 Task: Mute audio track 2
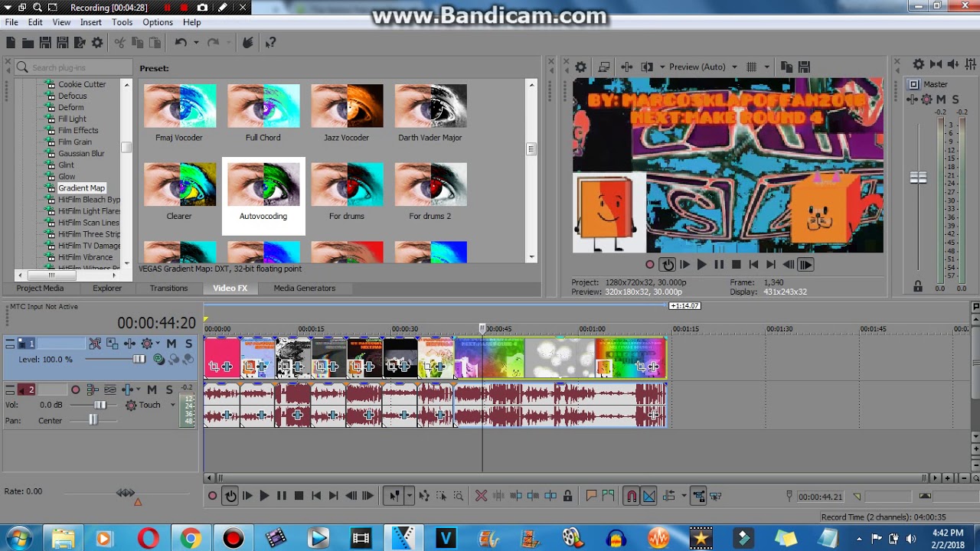(152, 390)
